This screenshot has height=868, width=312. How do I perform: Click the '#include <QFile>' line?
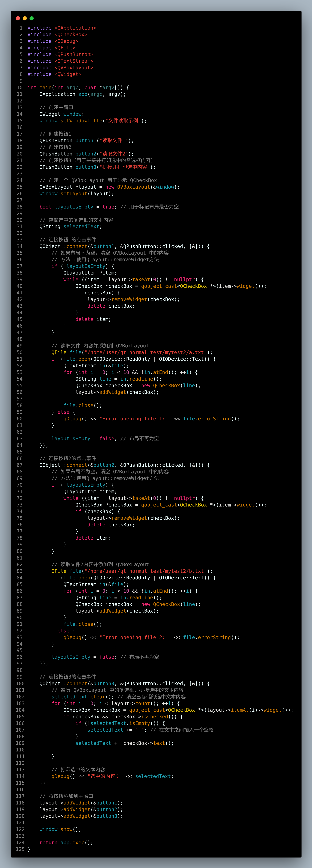coord(51,48)
